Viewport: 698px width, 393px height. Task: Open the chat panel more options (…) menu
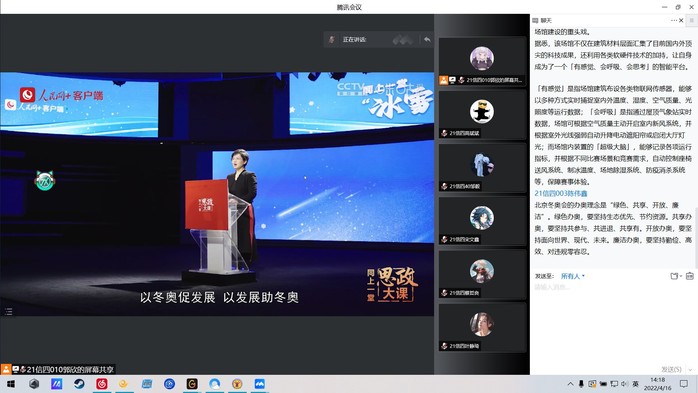[674, 20]
